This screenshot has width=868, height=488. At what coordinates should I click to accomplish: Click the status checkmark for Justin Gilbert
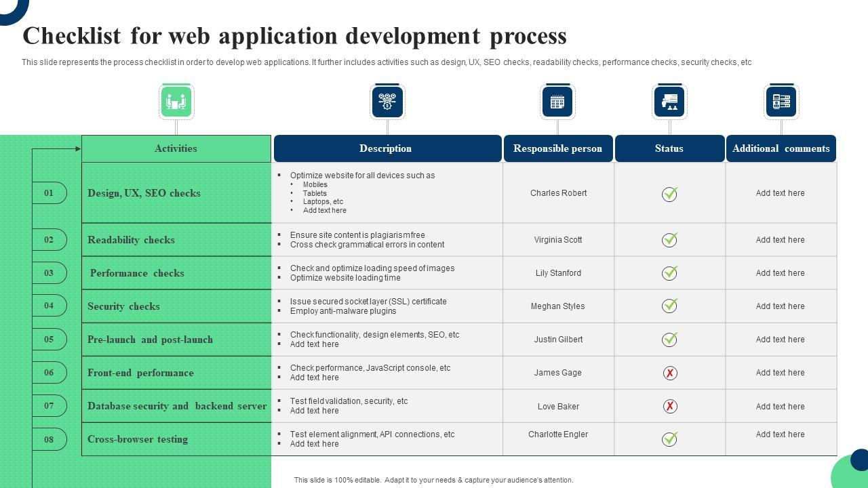click(670, 339)
